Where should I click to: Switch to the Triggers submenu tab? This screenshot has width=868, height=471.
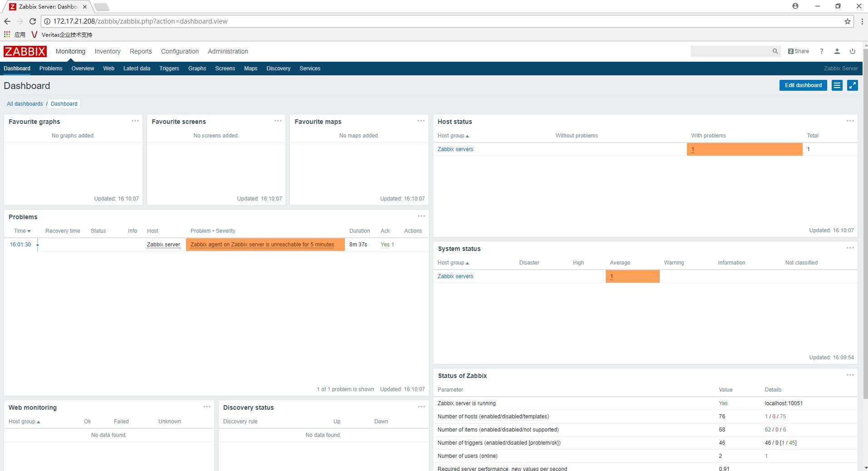point(169,69)
